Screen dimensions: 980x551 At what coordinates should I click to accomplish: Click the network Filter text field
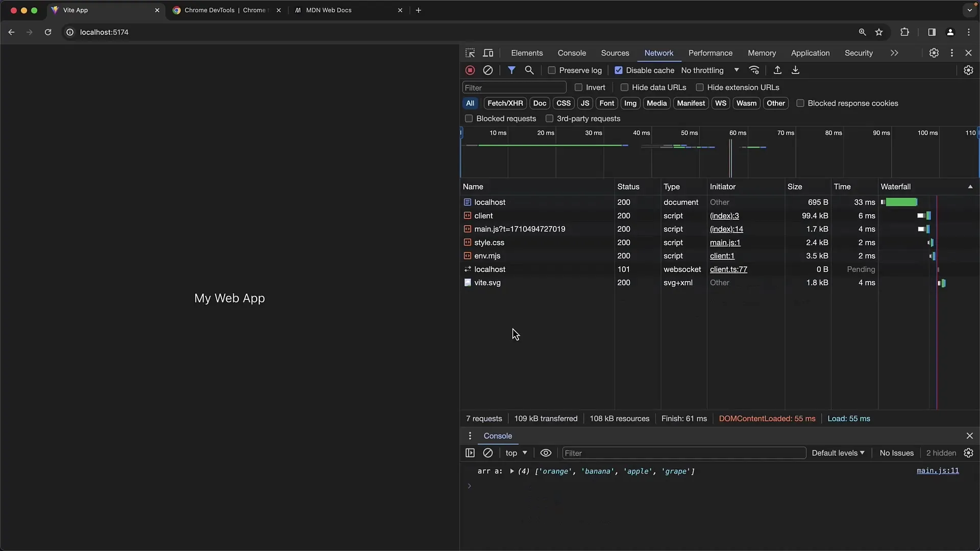514,88
